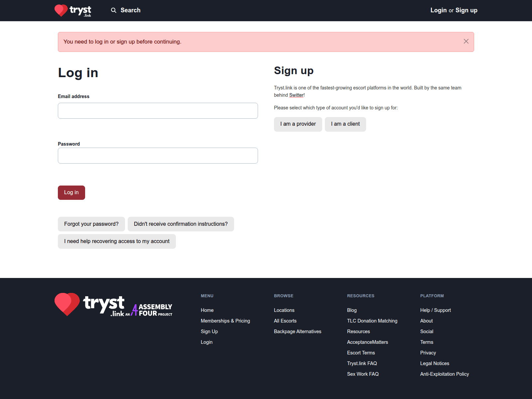Open Backpage Alternatives footer link
Viewport: 532px width, 399px height.
298,332
